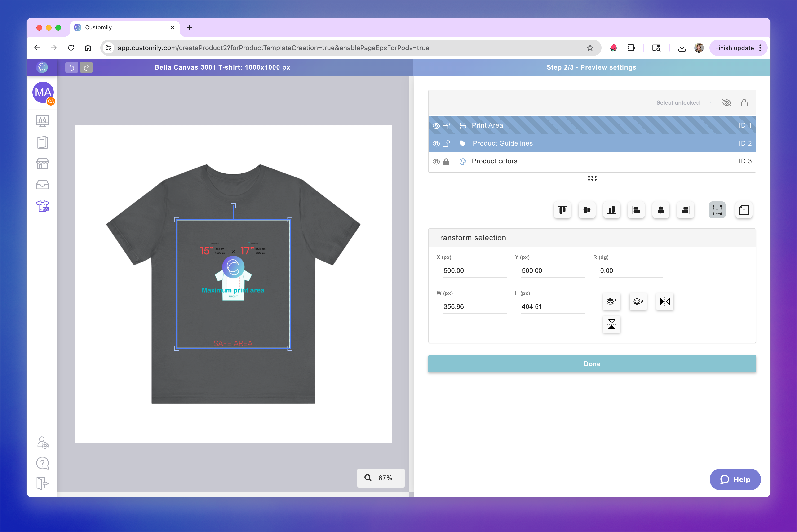Toggle lock on Product Guidelines layer
797x532 pixels.
tap(446, 143)
